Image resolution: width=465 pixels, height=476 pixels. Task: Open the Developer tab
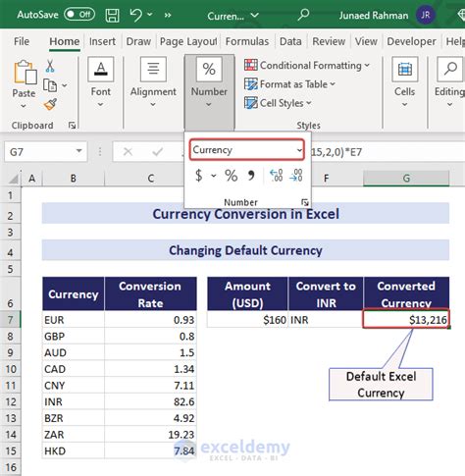(411, 41)
